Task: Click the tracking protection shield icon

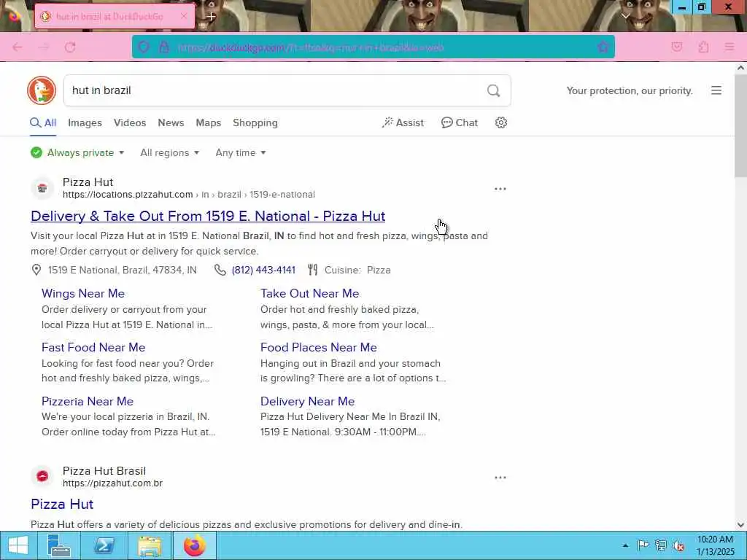Action: coord(144,47)
